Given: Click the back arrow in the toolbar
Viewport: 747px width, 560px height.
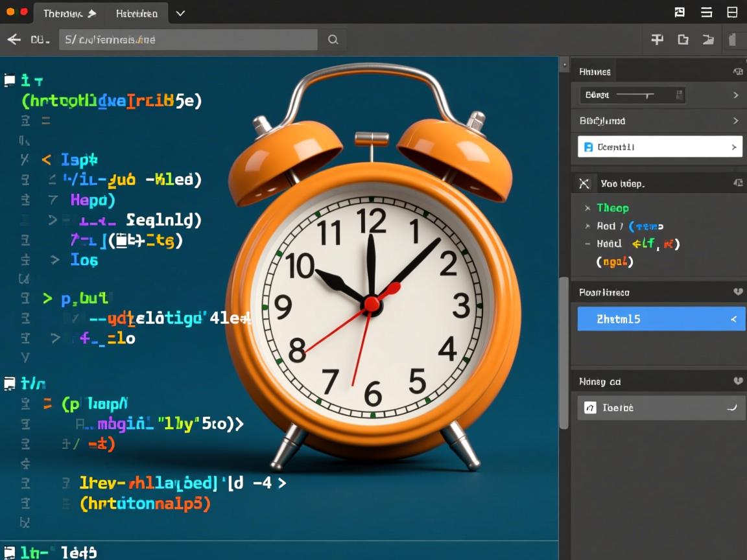Looking at the screenshot, I should pos(14,40).
